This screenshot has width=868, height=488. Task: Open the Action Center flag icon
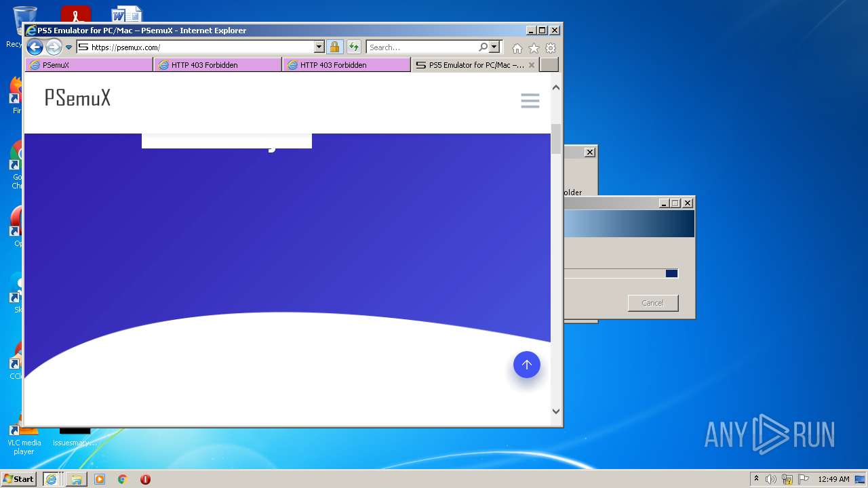(804, 479)
